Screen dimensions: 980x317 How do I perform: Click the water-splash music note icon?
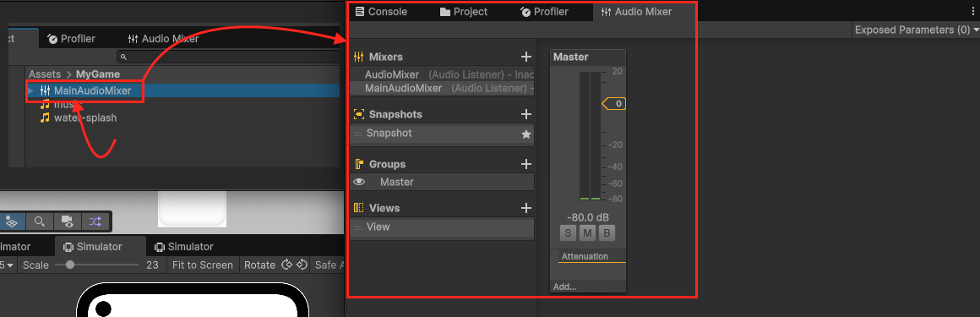pyautogui.click(x=45, y=118)
